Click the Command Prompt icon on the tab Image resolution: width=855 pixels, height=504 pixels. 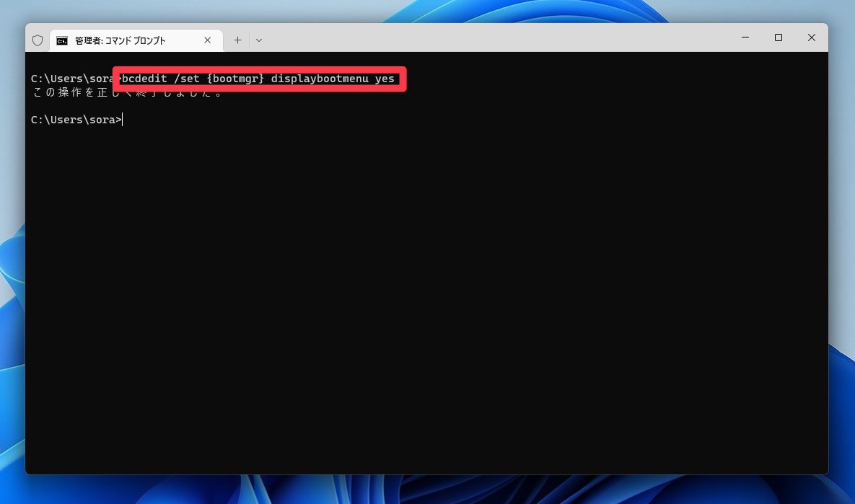coord(62,41)
